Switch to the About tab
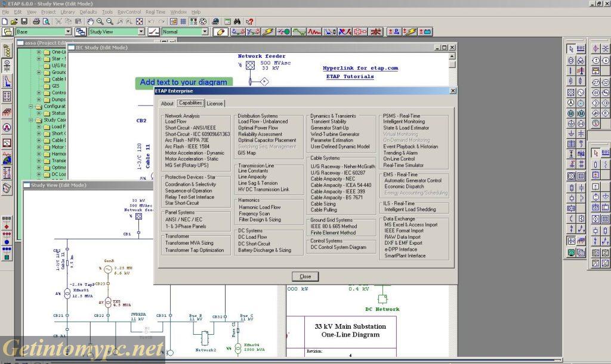This screenshot has height=364, width=611. click(x=167, y=103)
